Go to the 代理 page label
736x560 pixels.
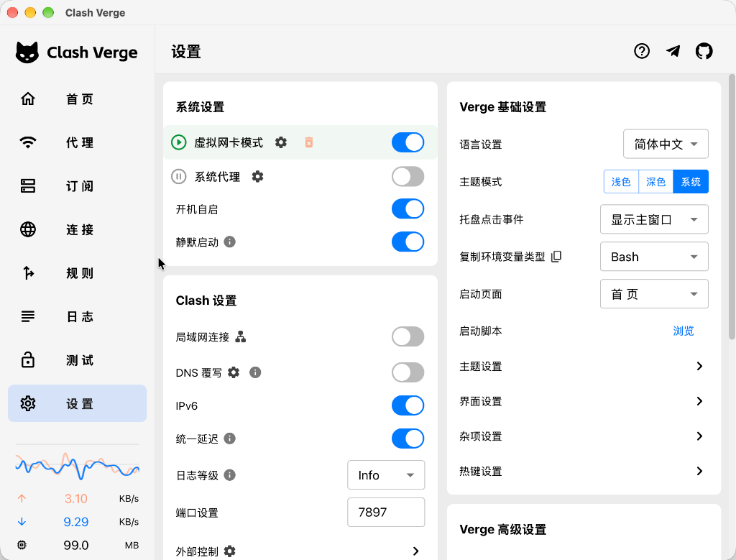[80, 143]
